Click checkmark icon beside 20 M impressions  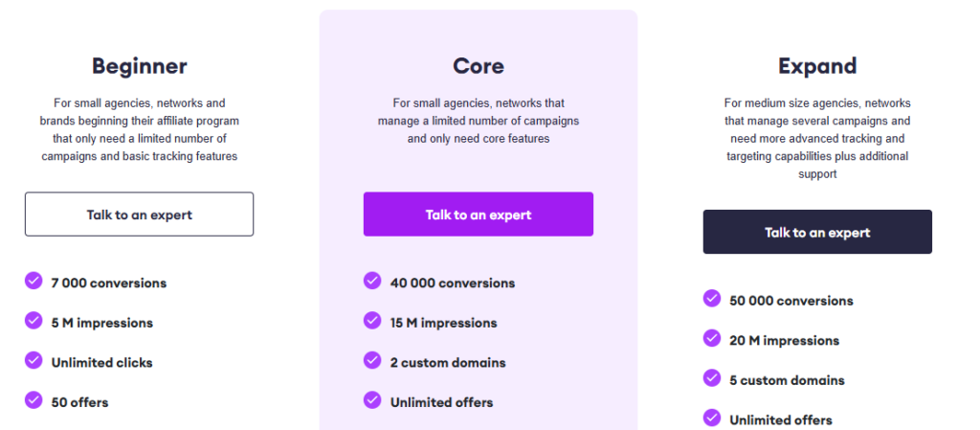tap(712, 338)
